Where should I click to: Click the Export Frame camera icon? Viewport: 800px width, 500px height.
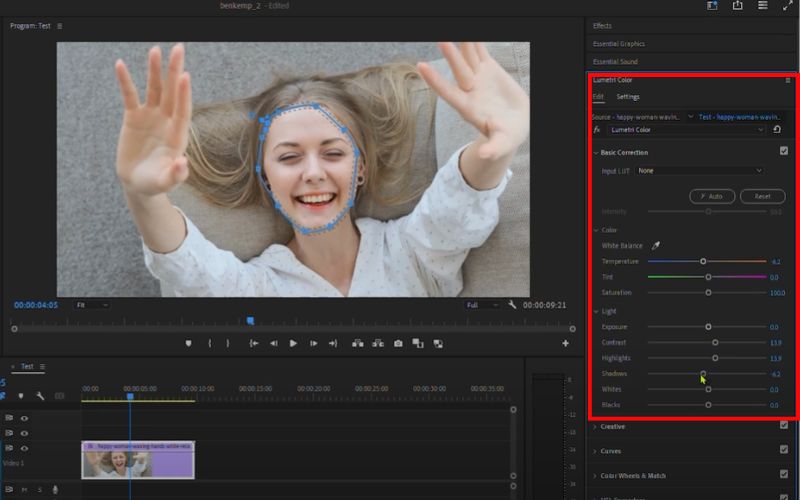point(398,343)
